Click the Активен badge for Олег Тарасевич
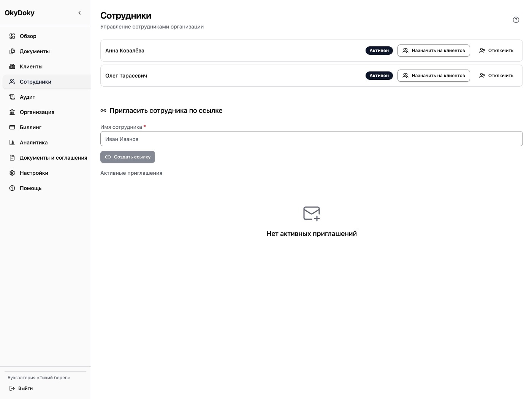The width and height of the screenshot is (532, 399). click(379, 76)
